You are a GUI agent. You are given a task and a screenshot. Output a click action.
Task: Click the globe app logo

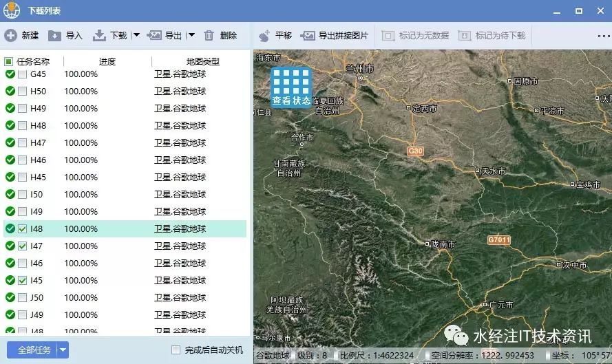point(12,10)
